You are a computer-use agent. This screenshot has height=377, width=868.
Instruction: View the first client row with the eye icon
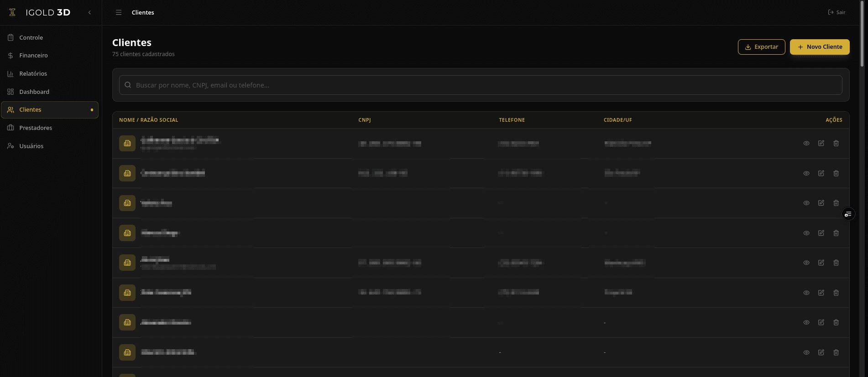click(x=806, y=143)
